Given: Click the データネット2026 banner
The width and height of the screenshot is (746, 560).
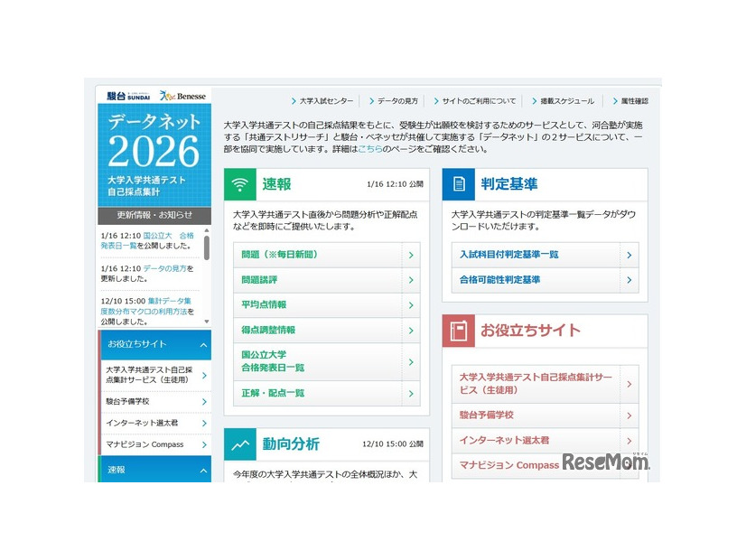Looking at the screenshot, I should [x=154, y=154].
